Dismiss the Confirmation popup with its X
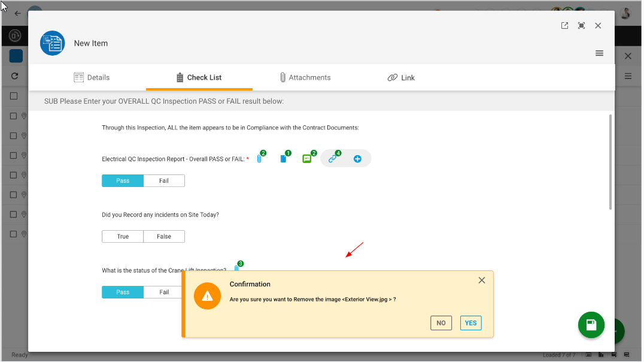Viewport: 644px width, 362px height. [481, 280]
